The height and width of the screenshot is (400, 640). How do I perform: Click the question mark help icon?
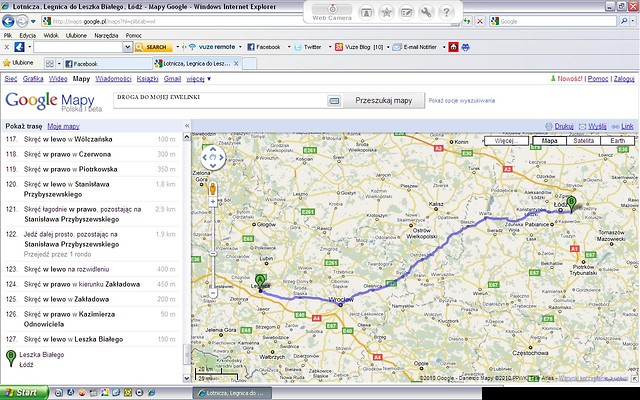(x=446, y=12)
